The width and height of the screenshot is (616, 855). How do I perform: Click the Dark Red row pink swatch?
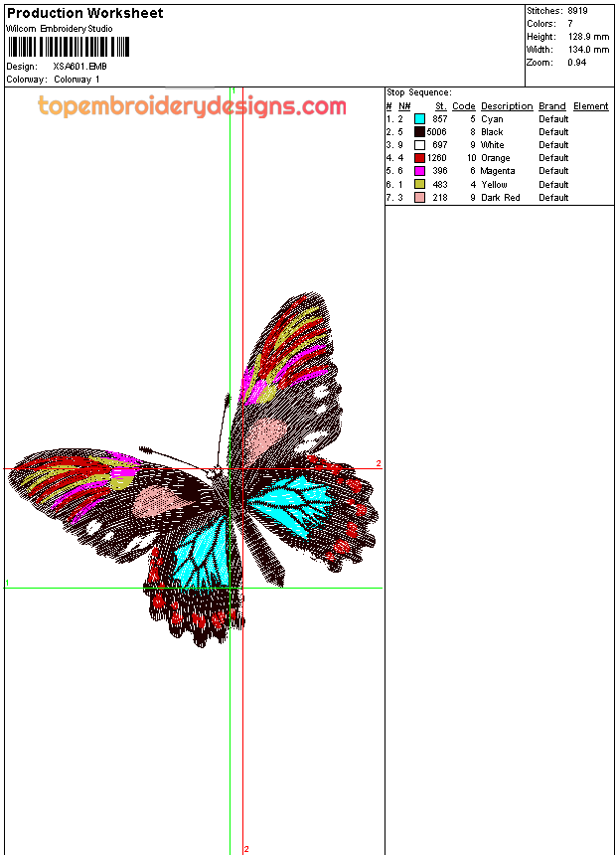pos(419,198)
